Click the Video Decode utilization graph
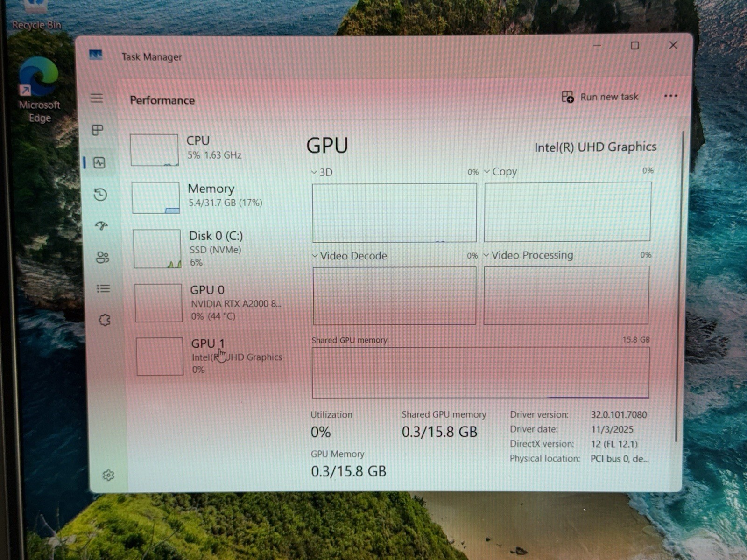747x560 pixels. click(395, 296)
